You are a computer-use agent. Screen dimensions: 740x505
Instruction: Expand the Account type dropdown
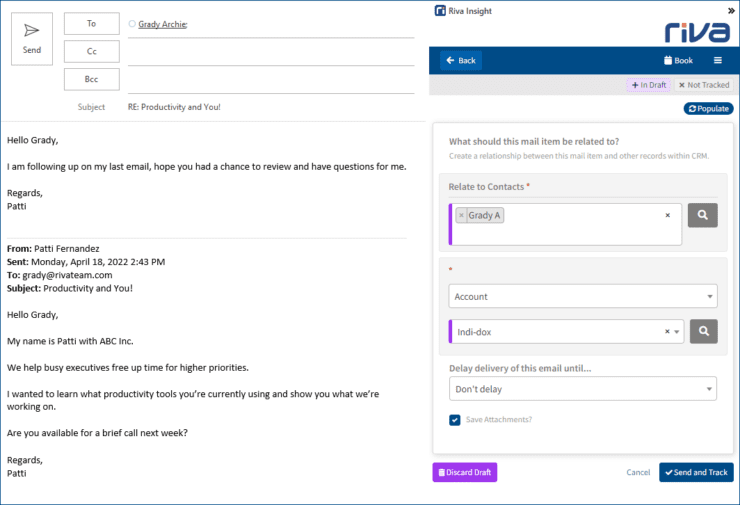click(582, 296)
